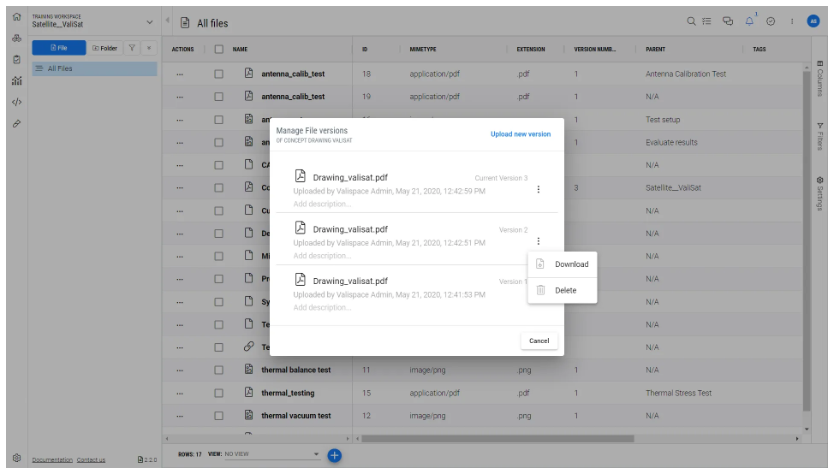
Task: Choose Delete from the context menu
Action: [565, 290]
